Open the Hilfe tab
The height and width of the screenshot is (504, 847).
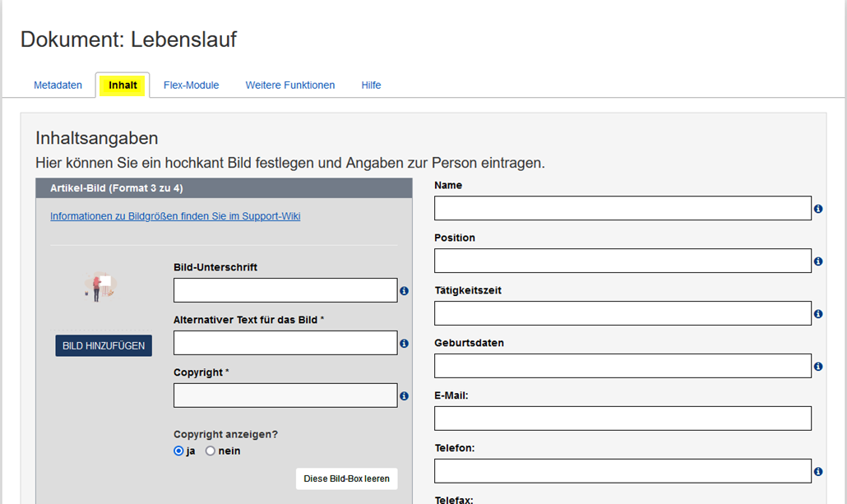371,85
